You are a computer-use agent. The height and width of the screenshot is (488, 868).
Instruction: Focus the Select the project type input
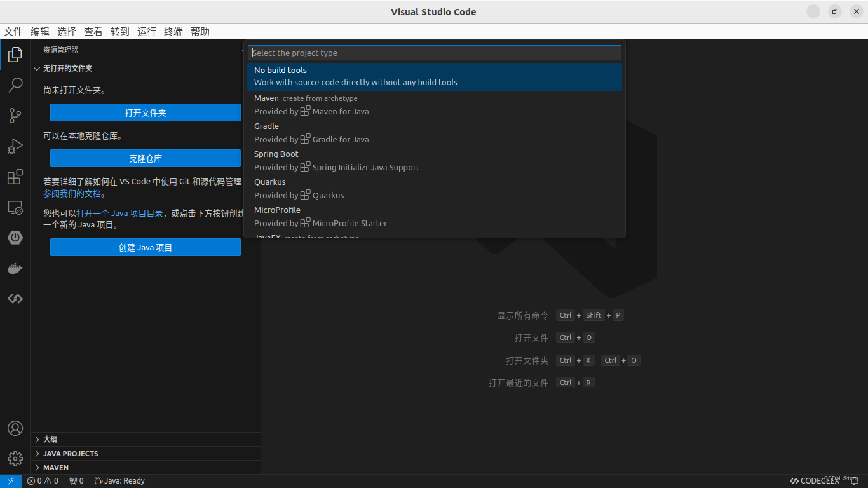(x=435, y=53)
